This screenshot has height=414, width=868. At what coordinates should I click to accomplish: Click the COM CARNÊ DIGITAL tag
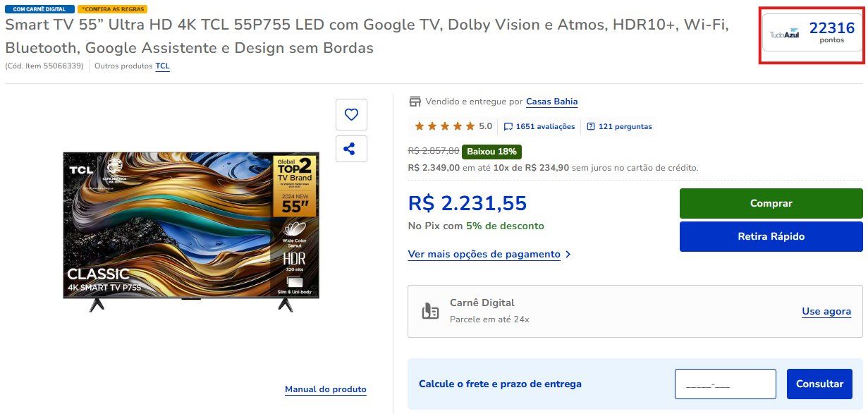[x=39, y=9]
